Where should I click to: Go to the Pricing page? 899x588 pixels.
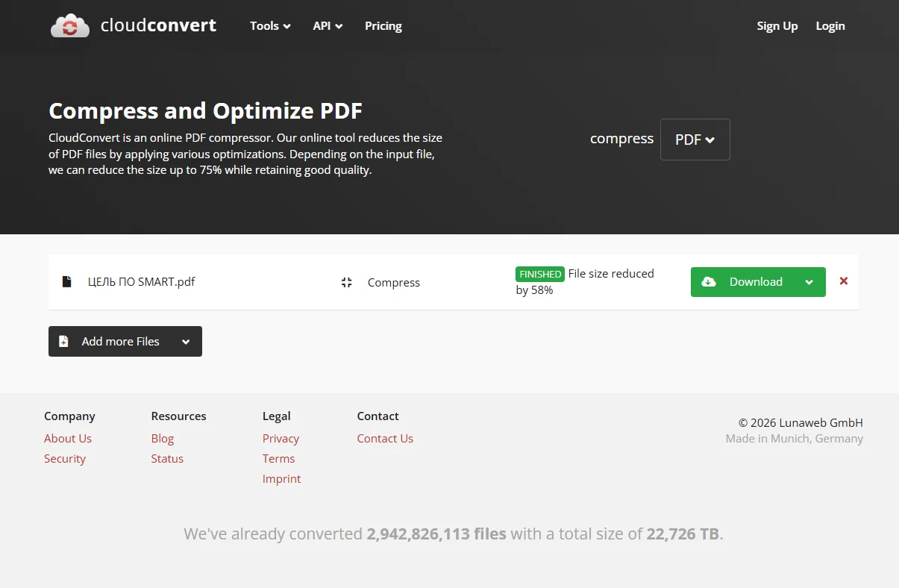click(383, 26)
